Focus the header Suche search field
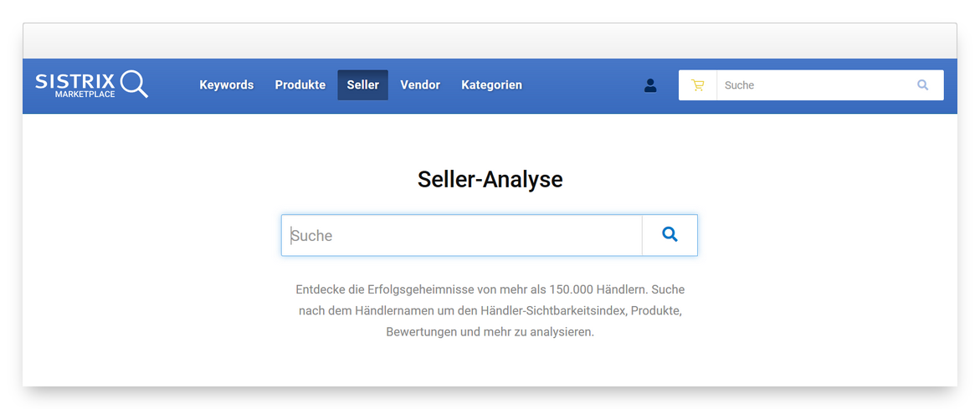The width and height of the screenshot is (980, 409). click(812, 85)
